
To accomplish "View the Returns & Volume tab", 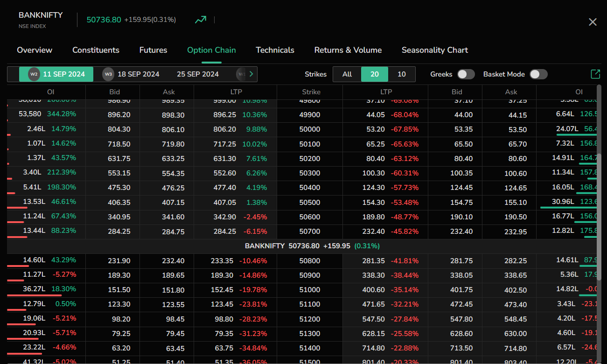I will 348,50.
